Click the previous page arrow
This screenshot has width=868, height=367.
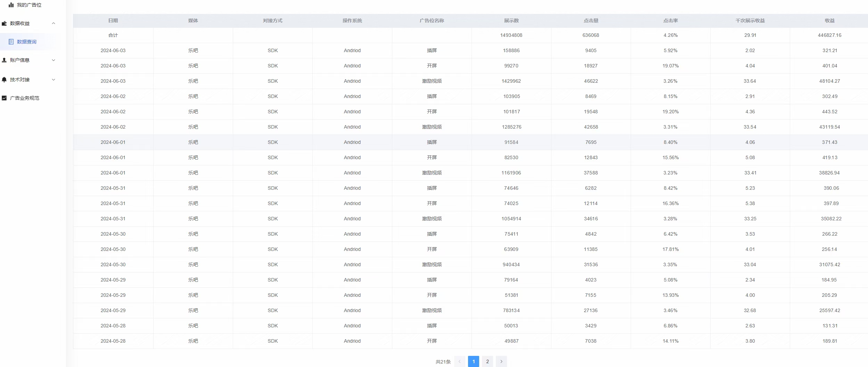click(459, 361)
